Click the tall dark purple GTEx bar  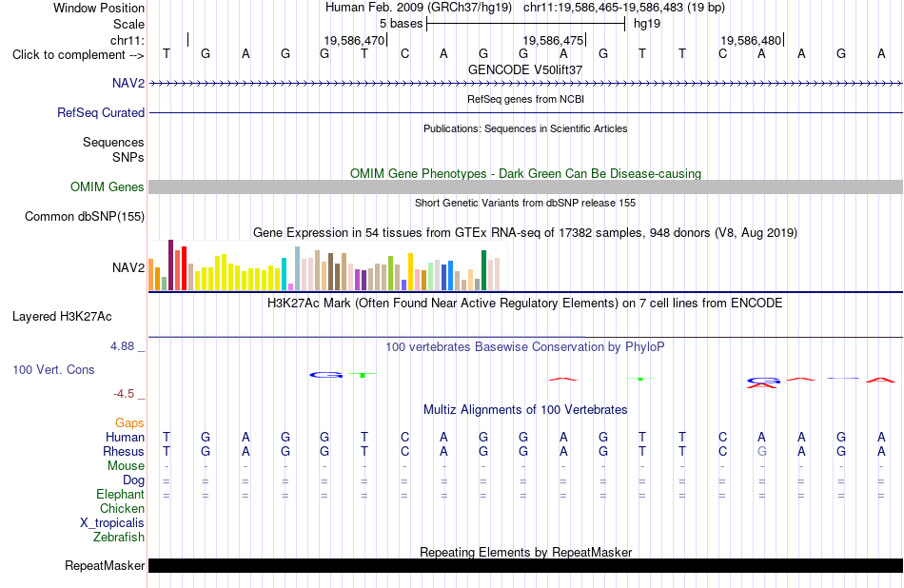click(170, 265)
